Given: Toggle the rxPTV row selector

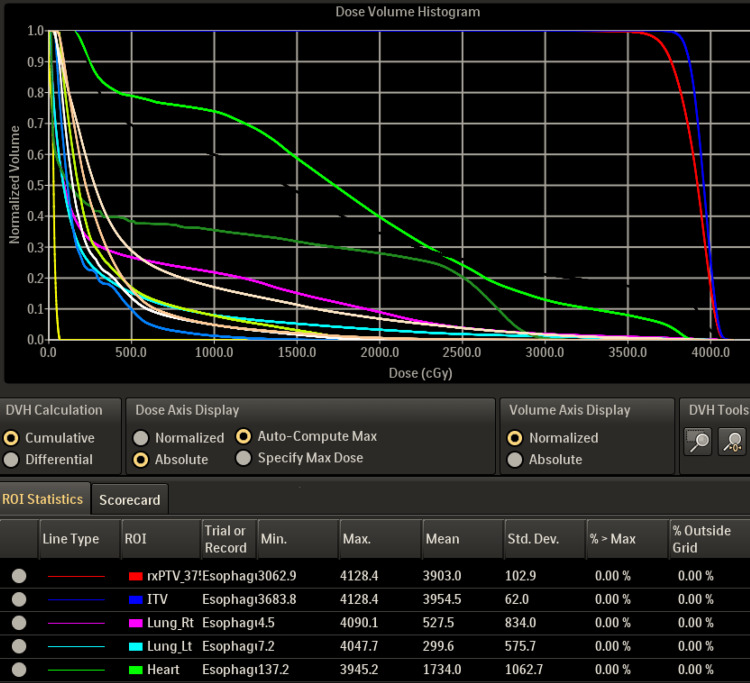Looking at the screenshot, I should (x=19, y=575).
